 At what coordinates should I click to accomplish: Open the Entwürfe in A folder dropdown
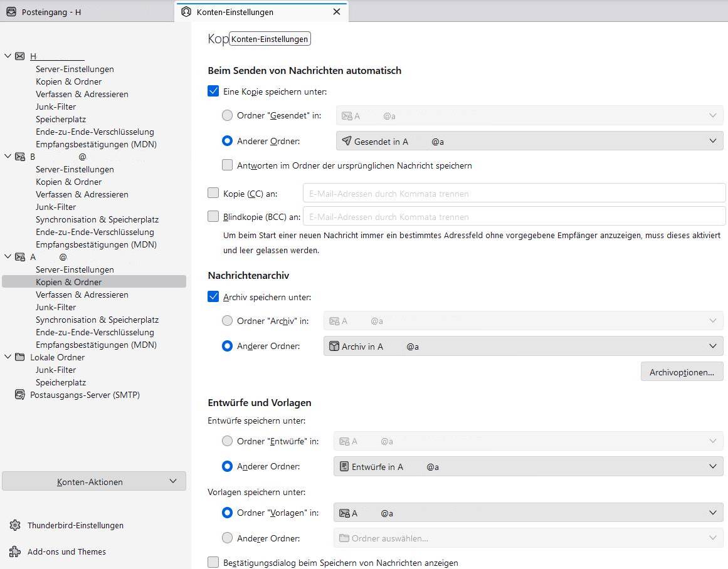pyautogui.click(x=529, y=466)
